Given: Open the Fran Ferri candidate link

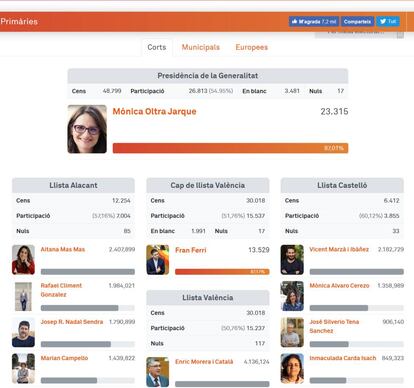Looking at the screenshot, I should (191, 250).
